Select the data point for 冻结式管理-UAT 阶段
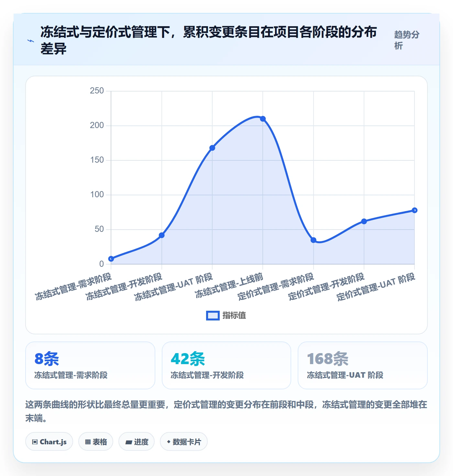The height and width of the screenshot is (476, 453). click(212, 148)
